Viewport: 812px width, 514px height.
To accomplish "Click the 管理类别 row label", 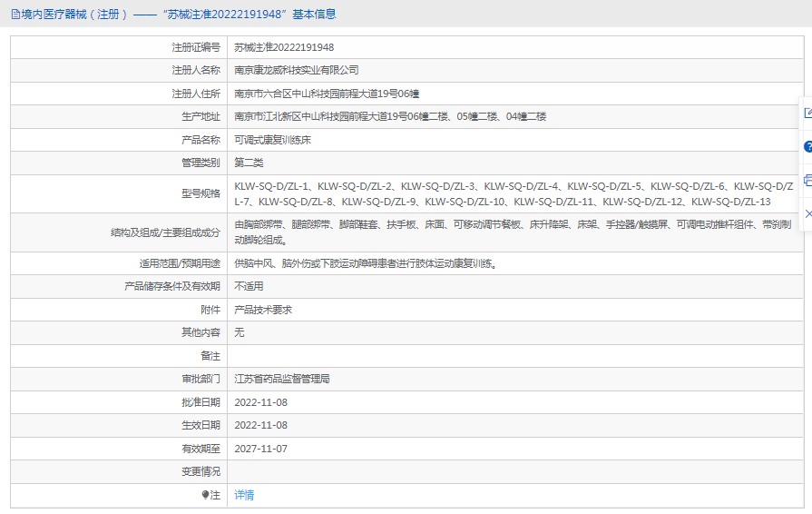I will (201, 163).
